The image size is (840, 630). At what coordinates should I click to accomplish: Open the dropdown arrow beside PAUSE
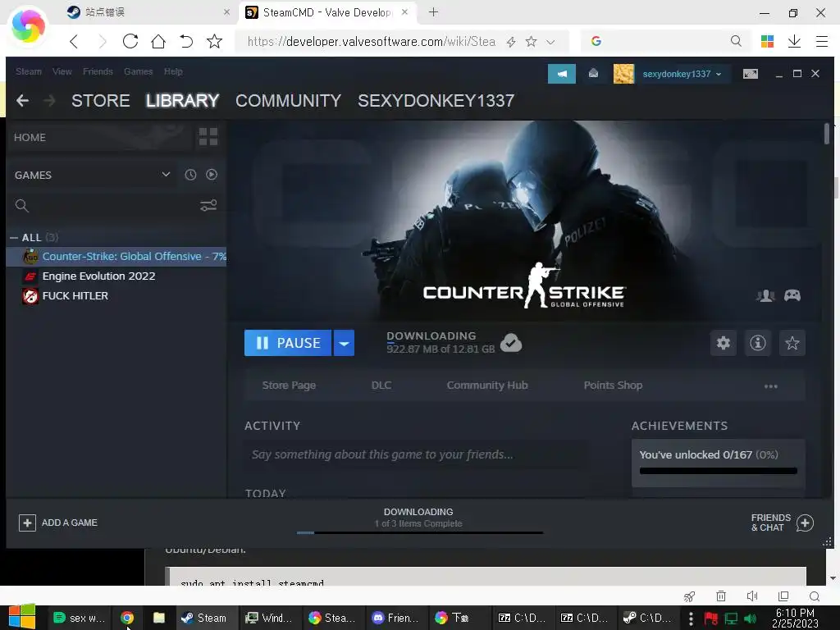coord(344,343)
